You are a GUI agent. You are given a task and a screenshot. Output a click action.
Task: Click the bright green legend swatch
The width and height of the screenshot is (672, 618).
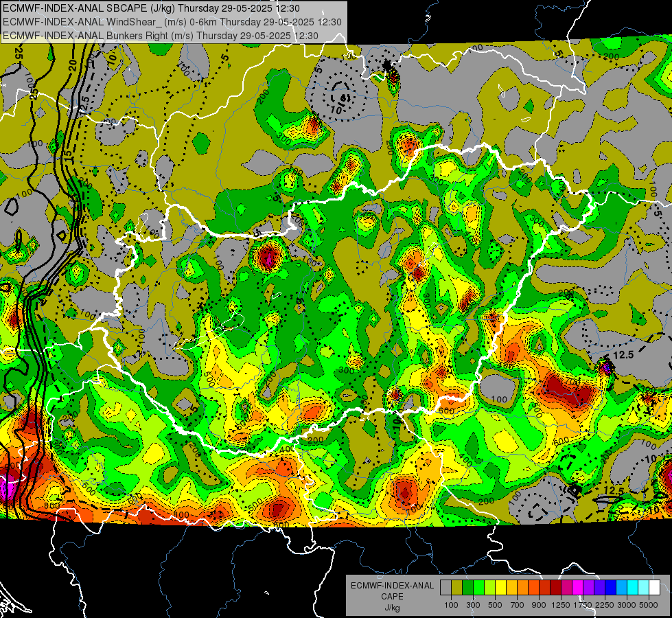click(478, 588)
